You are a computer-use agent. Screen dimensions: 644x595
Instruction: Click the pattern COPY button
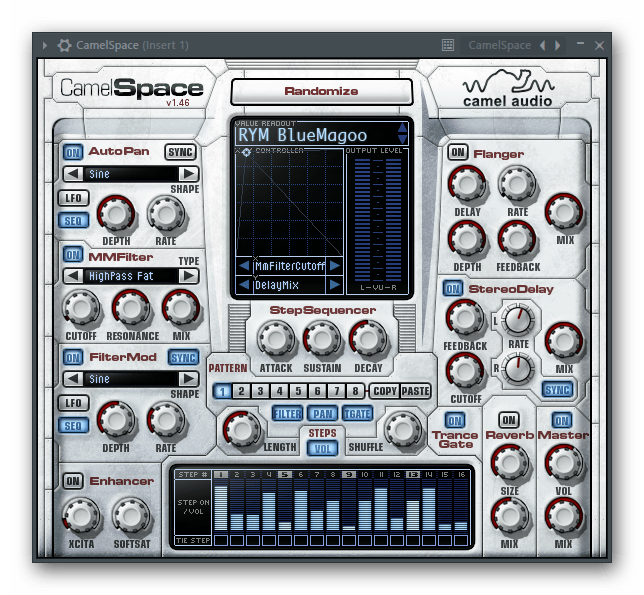385,391
